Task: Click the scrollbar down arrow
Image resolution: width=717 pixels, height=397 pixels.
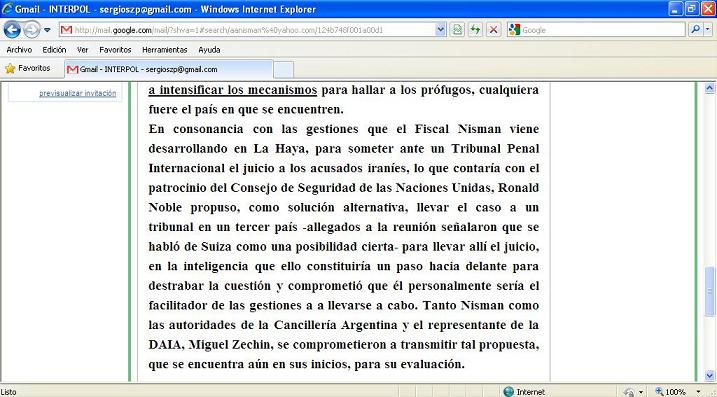Action: point(710,376)
